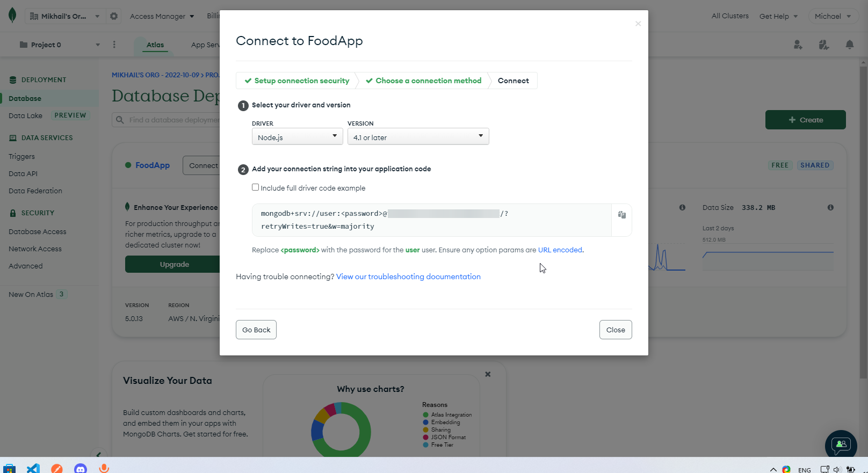Open All Clusters link

tap(730, 16)
